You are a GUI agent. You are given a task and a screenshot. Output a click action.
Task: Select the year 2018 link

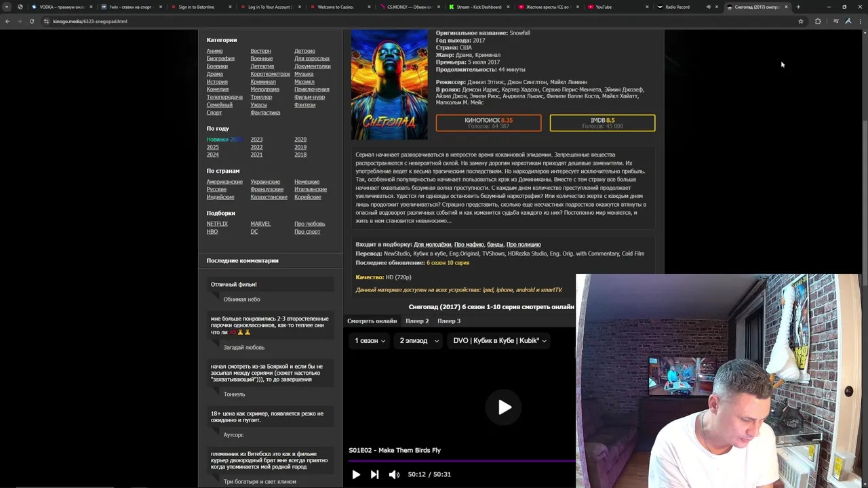click(300, 155)
